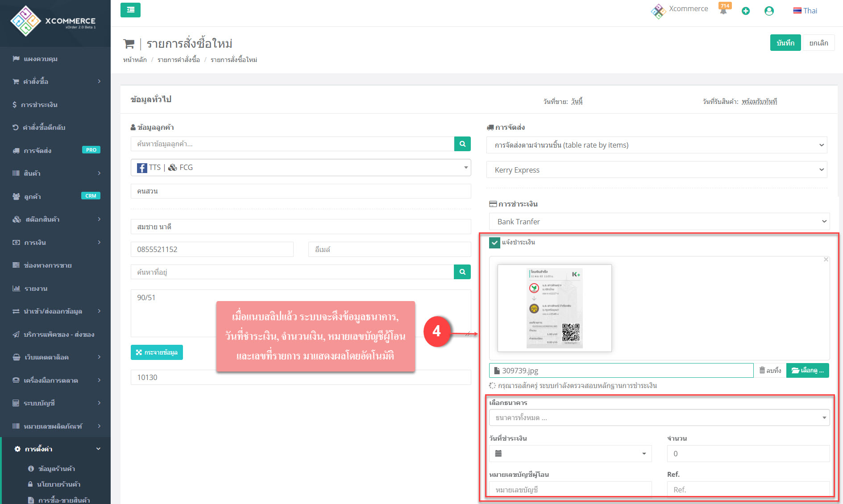Click the Ref. reference field

point(748,490)
